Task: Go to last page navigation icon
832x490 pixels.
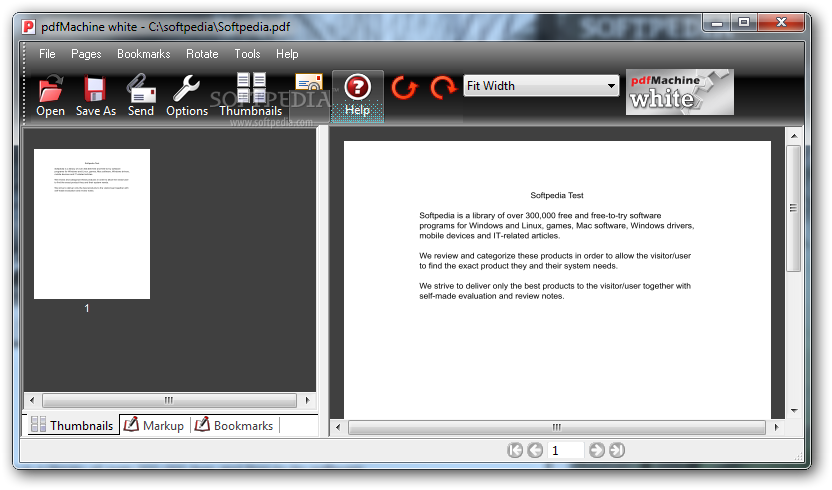Action: coord(617,450)
